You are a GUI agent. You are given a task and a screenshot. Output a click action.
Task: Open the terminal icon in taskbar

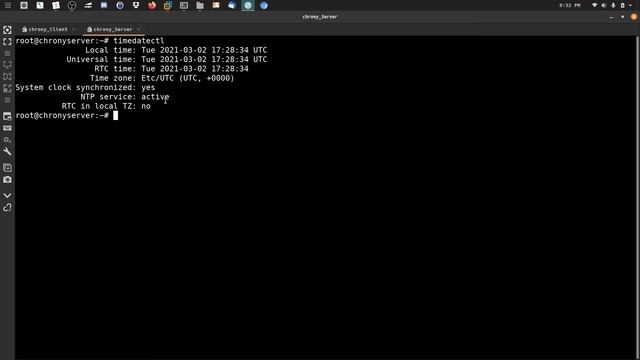[184, 5]
